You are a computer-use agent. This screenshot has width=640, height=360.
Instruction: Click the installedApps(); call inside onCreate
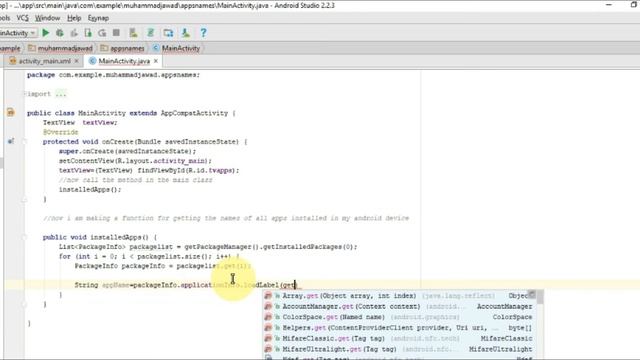pyautogui.click(x=90, y=189)
